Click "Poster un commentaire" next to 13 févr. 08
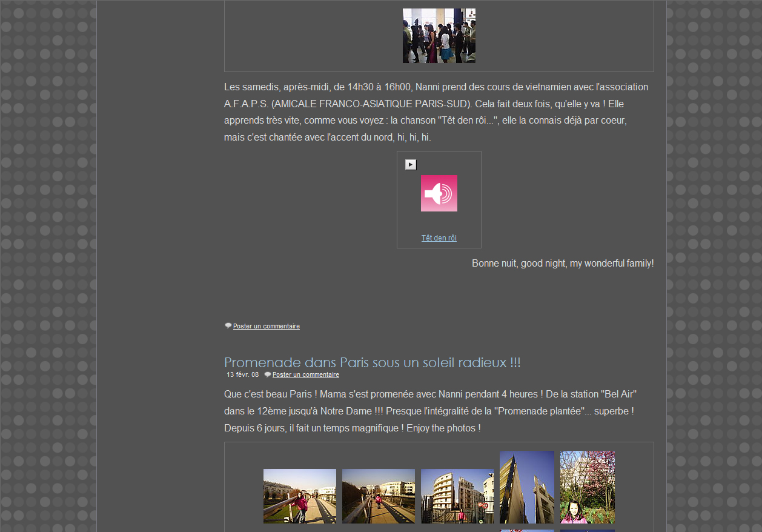The width and height of the screenshot is (762, 532). click(x=305, y=374)
